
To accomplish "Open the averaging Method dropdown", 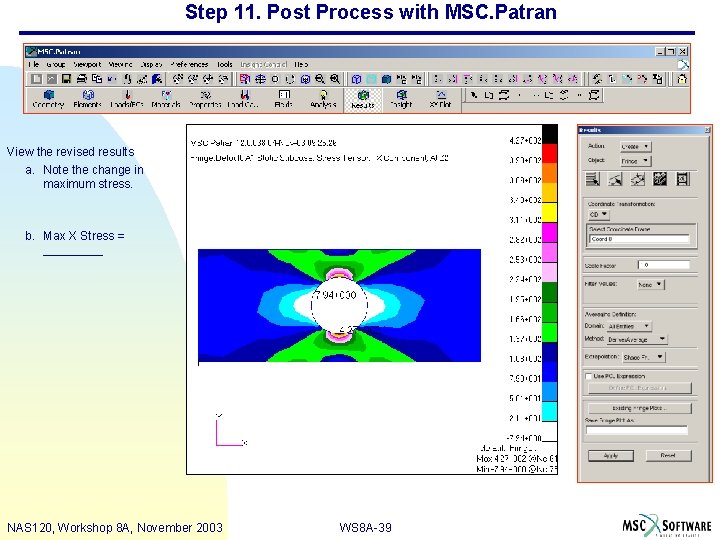I will (636, 339).
